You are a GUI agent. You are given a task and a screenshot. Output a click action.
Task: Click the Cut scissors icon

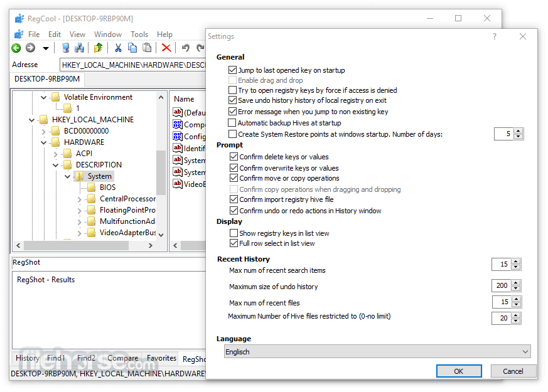[118, 48]
